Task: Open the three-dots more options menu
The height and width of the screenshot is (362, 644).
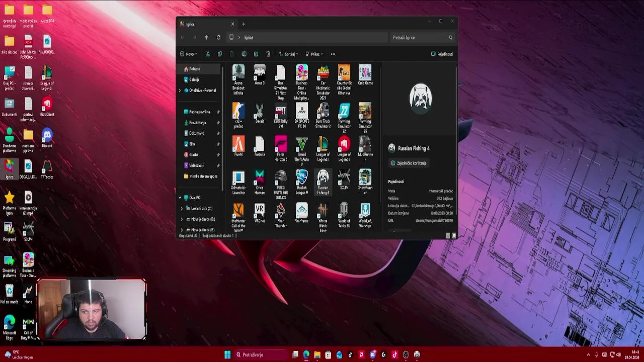Action: point(333,54)
